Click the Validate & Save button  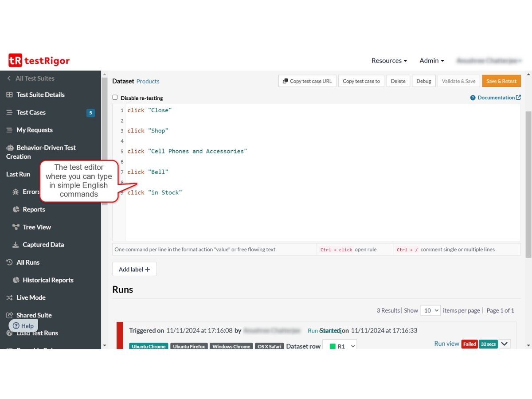[x=458, y=81]
